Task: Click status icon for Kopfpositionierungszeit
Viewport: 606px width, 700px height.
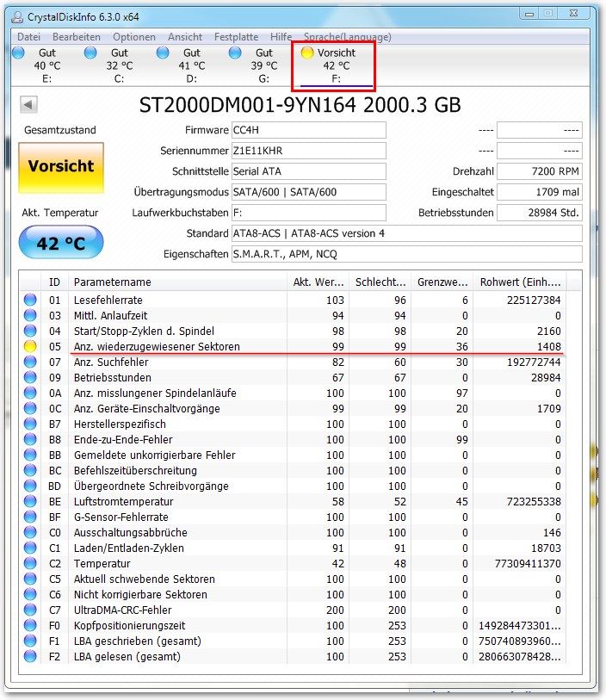Action: pos(30,625)
